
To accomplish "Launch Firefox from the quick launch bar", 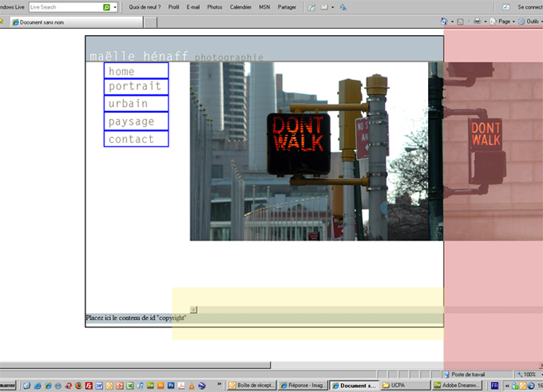I will (x=78, y=385).
